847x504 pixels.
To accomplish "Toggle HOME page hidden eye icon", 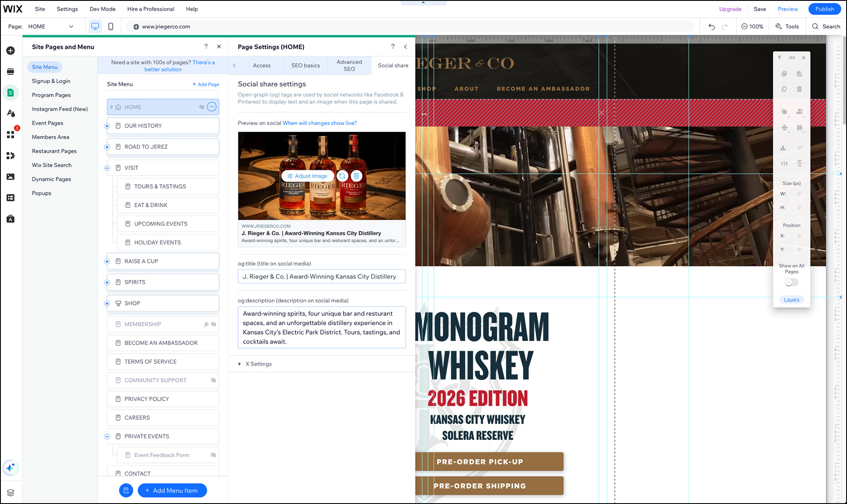I will click(202, 107).
